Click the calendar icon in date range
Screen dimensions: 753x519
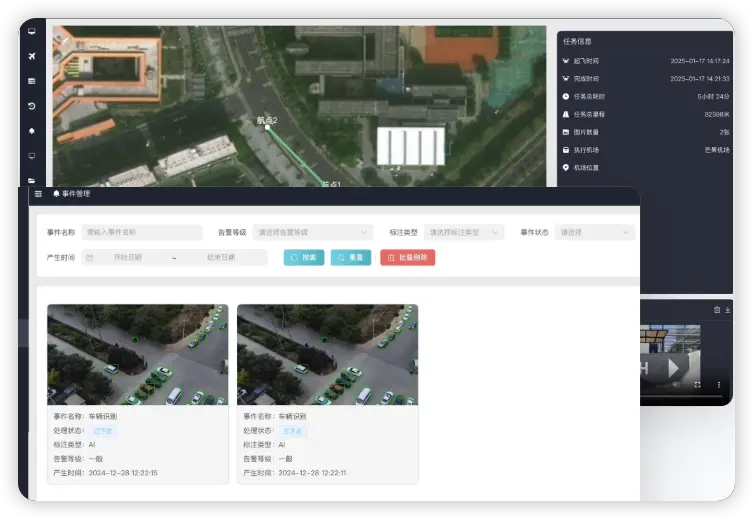[x=89, y=258]
